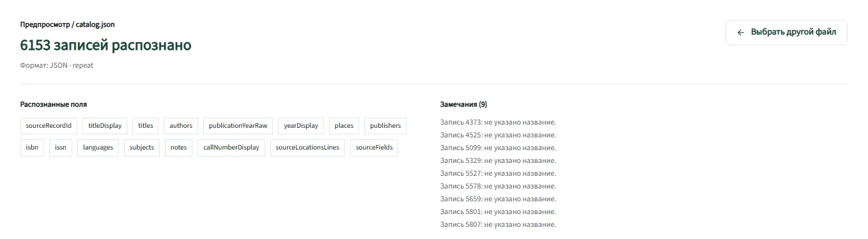Click the 'Распознанные поля' heading
The image size is (868, 239).
54,104
